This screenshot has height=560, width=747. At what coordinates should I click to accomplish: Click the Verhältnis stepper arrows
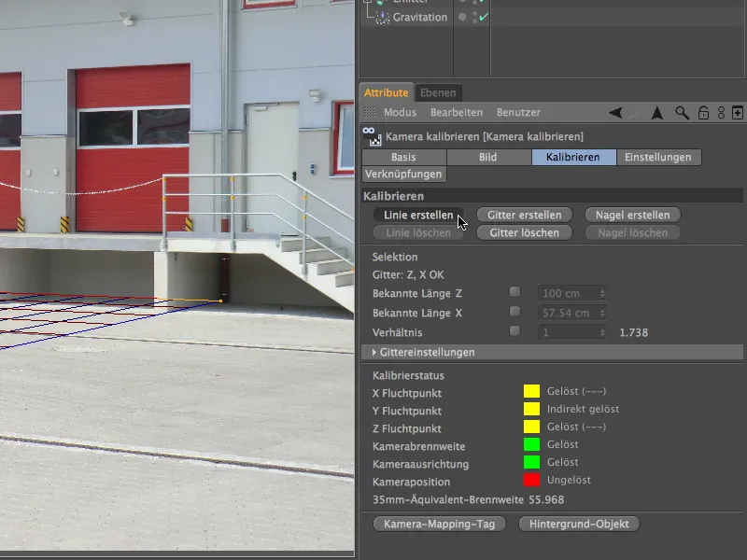(602, 332)
